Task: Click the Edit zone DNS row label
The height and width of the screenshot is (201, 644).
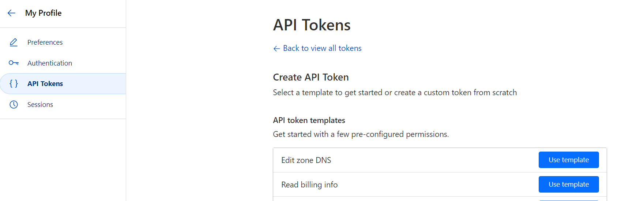Action: pos(306,160)
